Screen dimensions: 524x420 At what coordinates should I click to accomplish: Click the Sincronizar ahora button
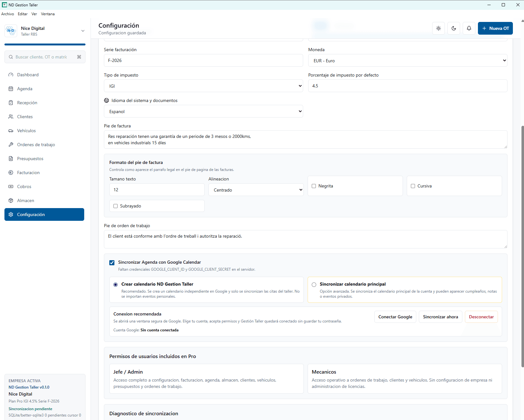coord(440,317)
